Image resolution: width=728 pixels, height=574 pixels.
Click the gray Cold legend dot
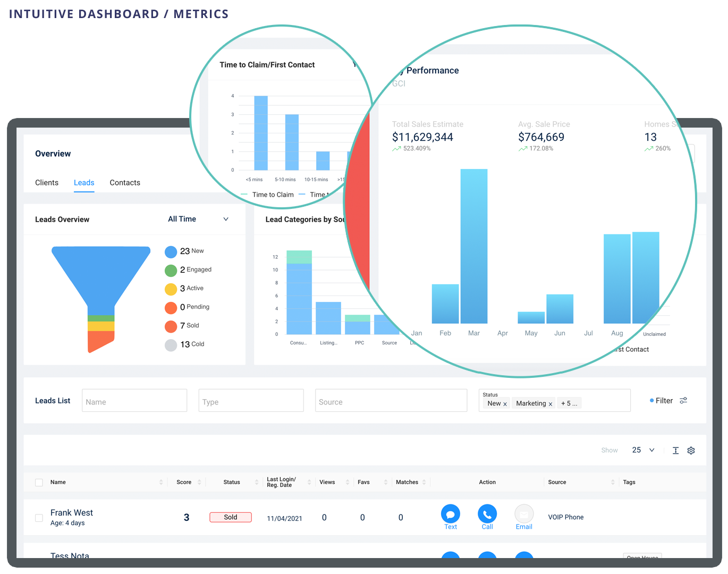[171, 345]
